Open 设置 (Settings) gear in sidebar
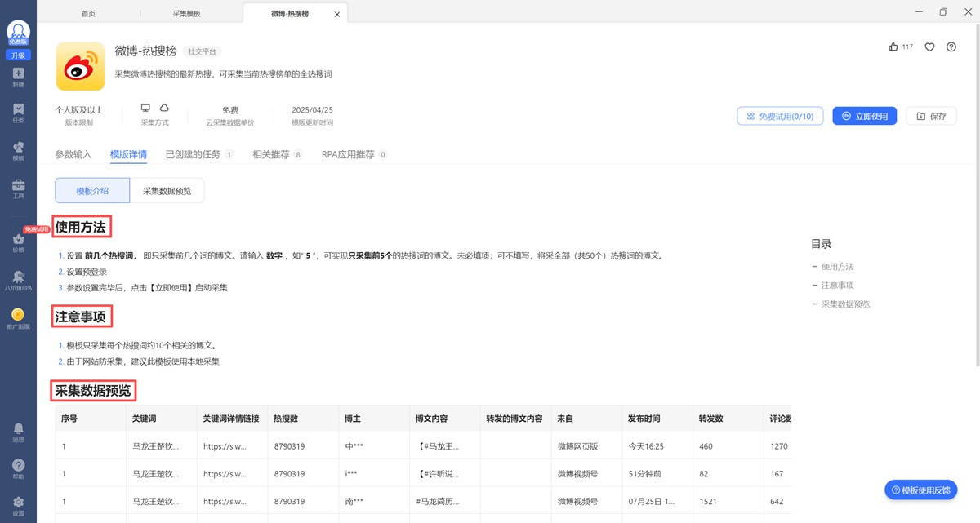The height and width of the screenshot is (523, 980). click(18, 506)
